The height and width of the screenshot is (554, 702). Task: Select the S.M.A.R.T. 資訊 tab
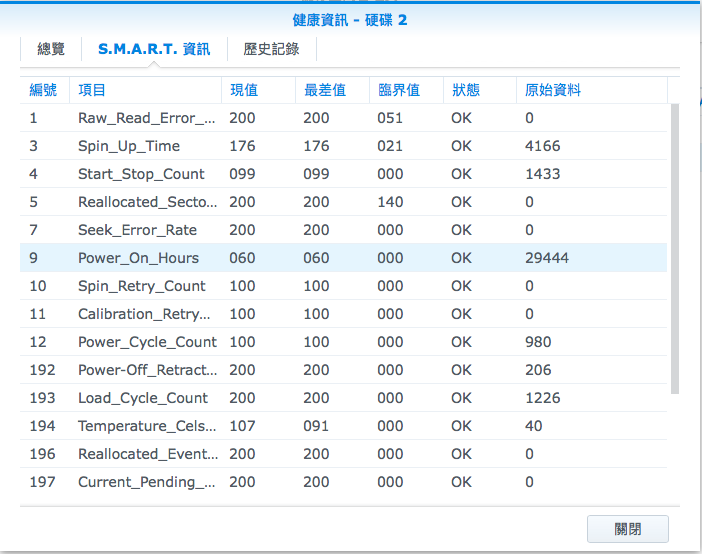click(x=154, y=49)
